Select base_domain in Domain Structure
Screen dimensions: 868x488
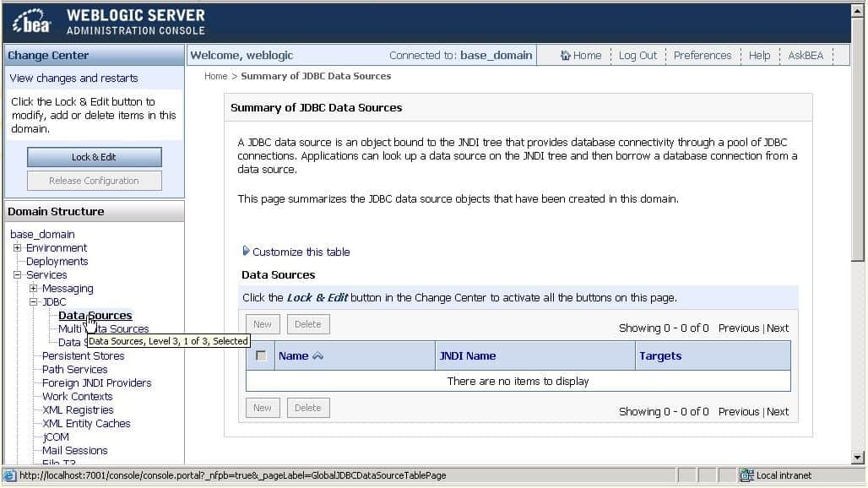pos(42,234)
